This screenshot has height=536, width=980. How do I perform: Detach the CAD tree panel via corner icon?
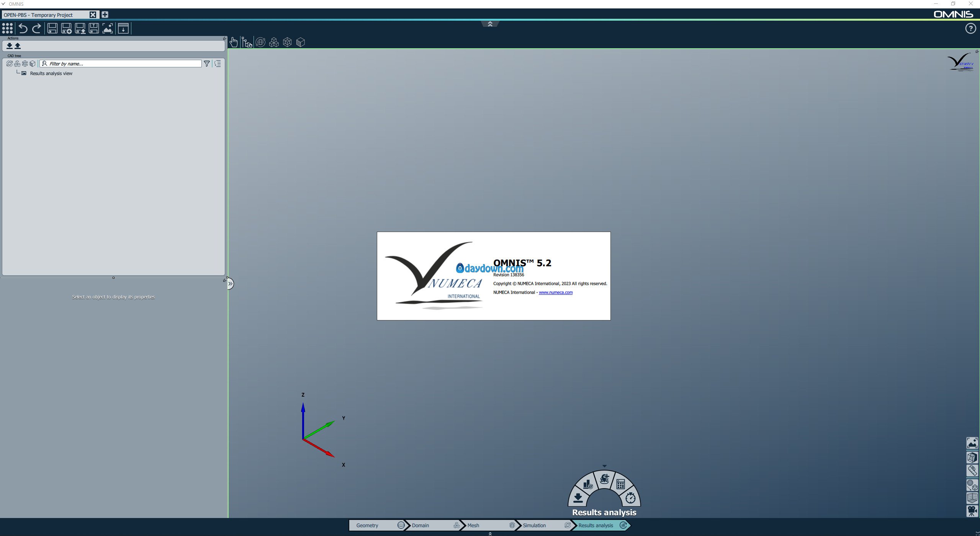coord(225,280)
